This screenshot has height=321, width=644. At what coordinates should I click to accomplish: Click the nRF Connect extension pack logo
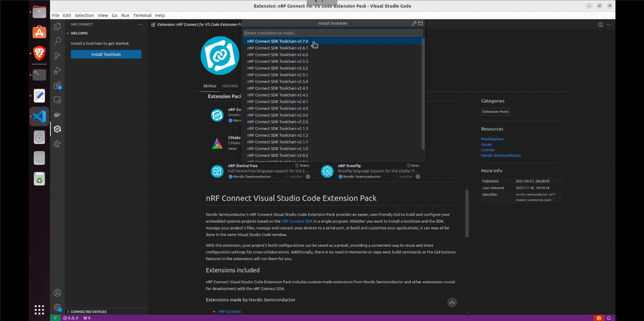(220, 55)
